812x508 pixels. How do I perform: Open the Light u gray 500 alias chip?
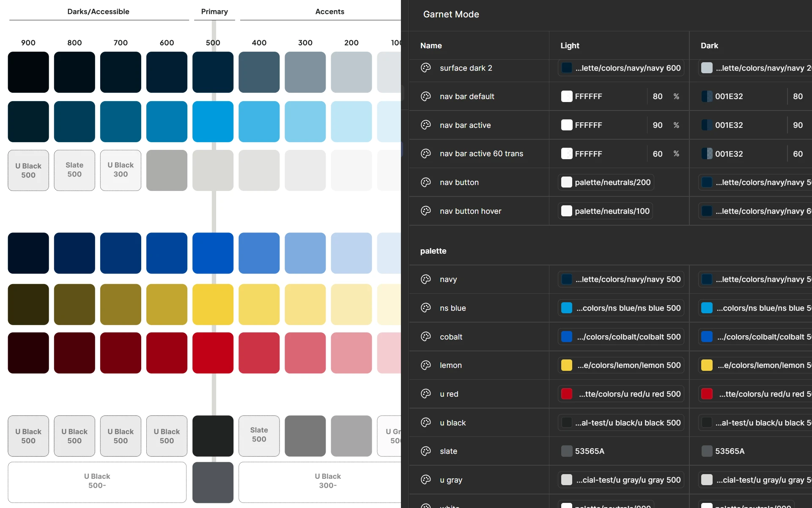coord(621,480)
